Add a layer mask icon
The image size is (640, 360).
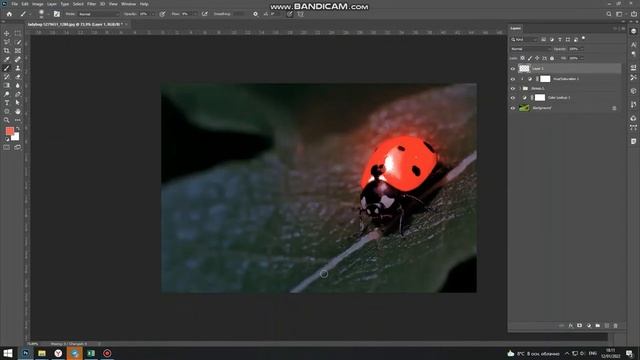click(580, 326)
